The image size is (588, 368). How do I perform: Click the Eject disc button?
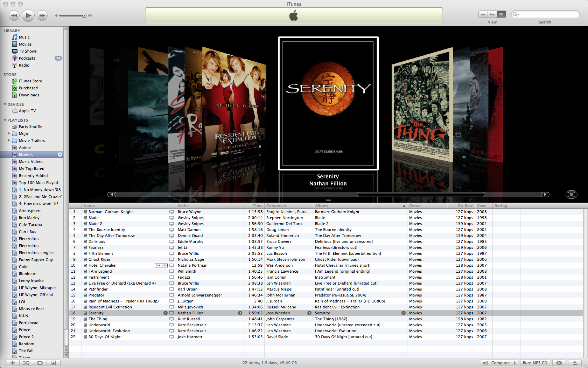click(575, 363)
